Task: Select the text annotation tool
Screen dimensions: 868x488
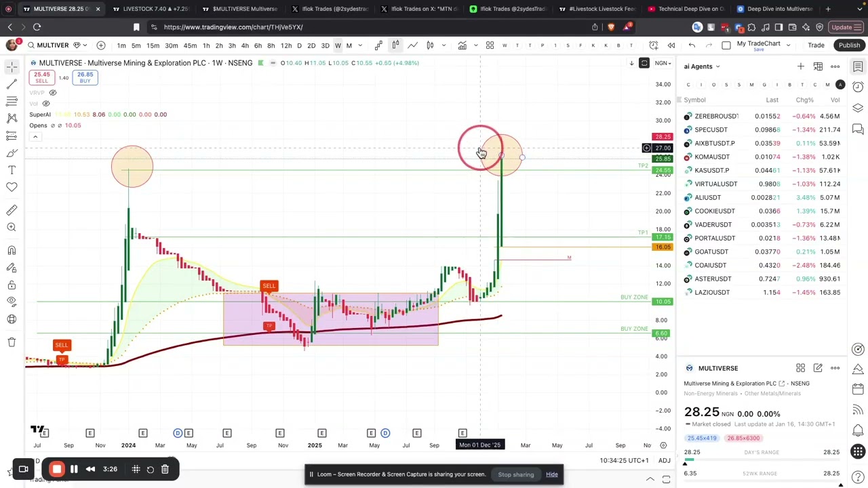Action: 12,170
